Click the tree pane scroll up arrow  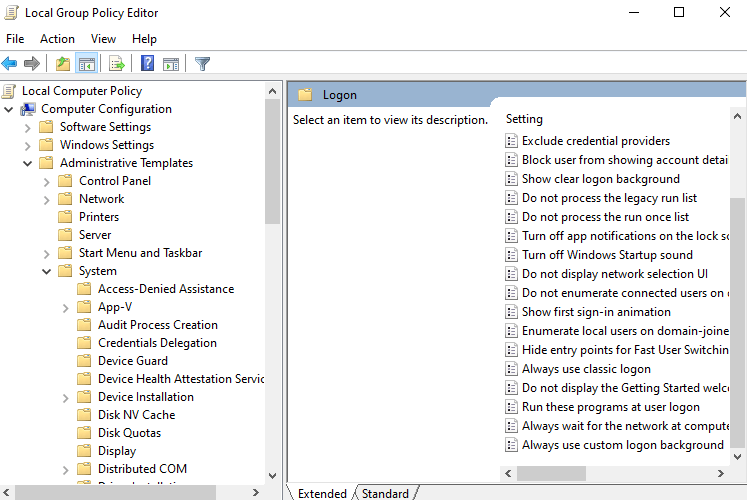(273, 91)
